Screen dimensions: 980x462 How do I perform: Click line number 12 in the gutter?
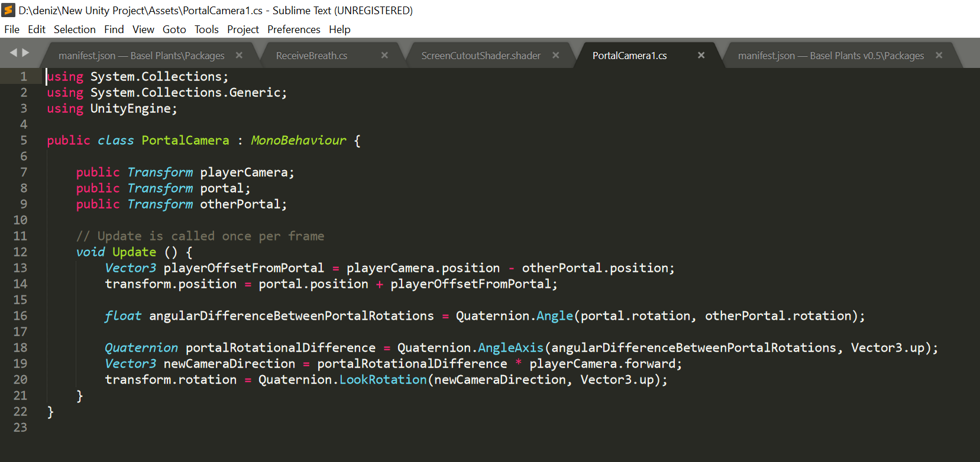point(20,252)
